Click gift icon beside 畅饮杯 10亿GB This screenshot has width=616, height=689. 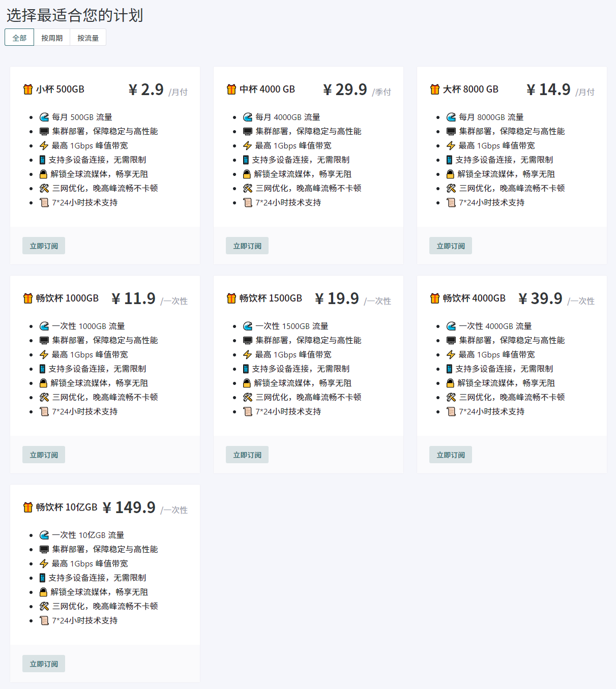pos(28,507)
